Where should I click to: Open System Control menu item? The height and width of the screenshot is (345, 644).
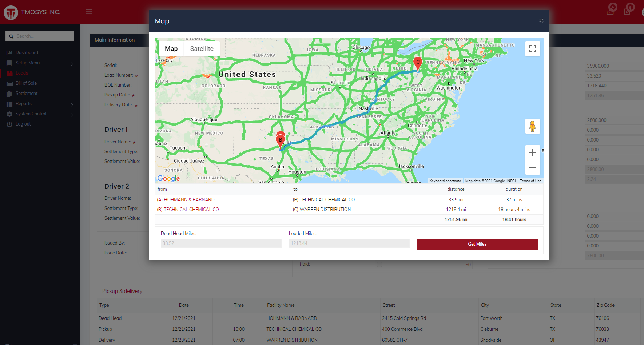pos(31,114)
